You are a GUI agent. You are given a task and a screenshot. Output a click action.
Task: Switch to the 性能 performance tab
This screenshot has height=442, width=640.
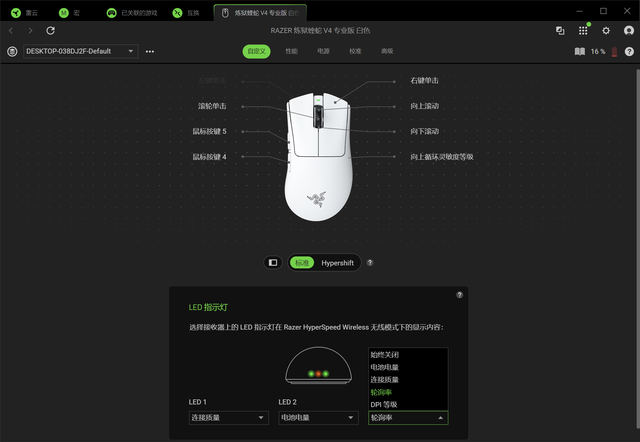(x=291, y=51)
